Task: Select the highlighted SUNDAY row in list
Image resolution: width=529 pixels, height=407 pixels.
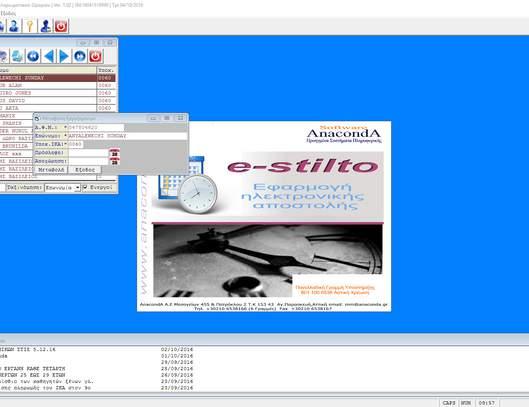Action: (x=58, y=78)
